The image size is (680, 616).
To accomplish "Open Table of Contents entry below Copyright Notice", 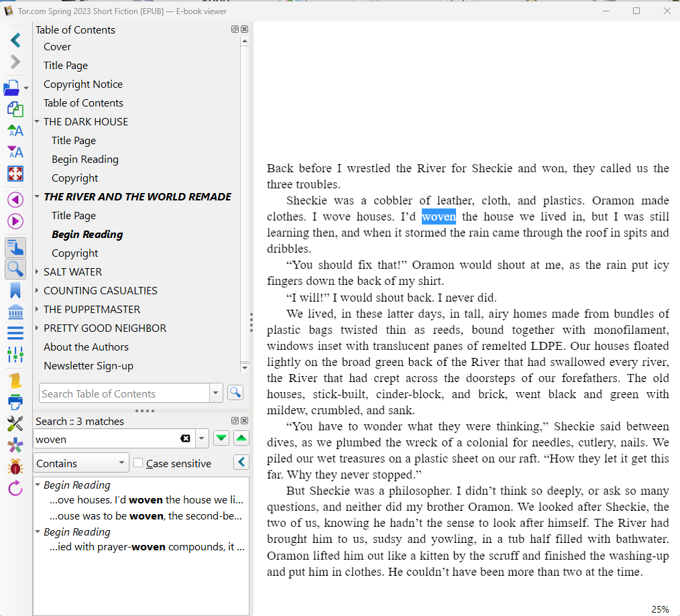I will (x=83, y=103).
